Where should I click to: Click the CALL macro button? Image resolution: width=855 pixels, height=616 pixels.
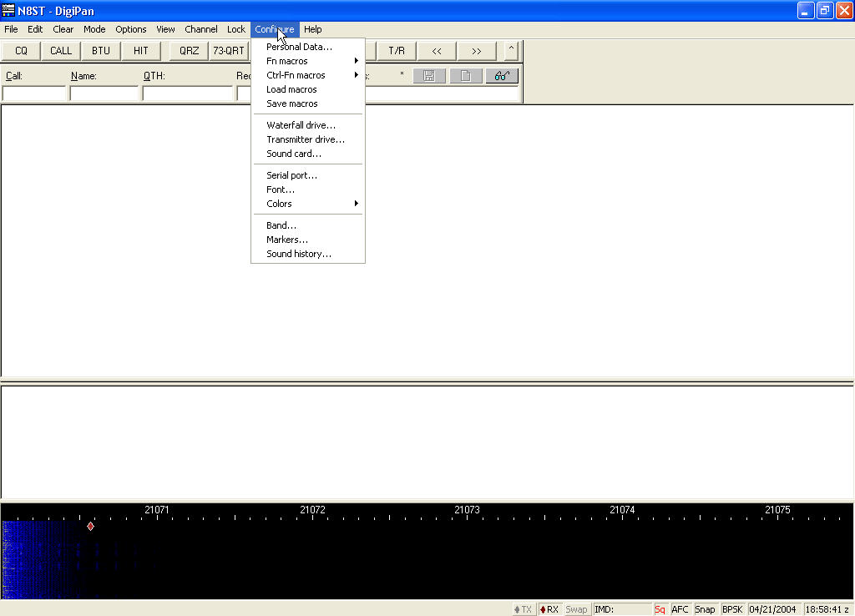pyautogui.click(x=61, y=51)
